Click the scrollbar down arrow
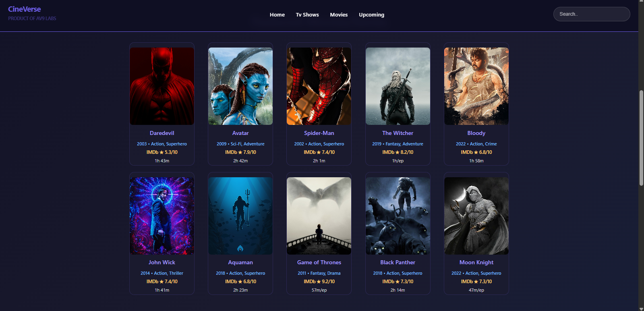This screenshot has width=644, height=311. [x=641, y=309]
